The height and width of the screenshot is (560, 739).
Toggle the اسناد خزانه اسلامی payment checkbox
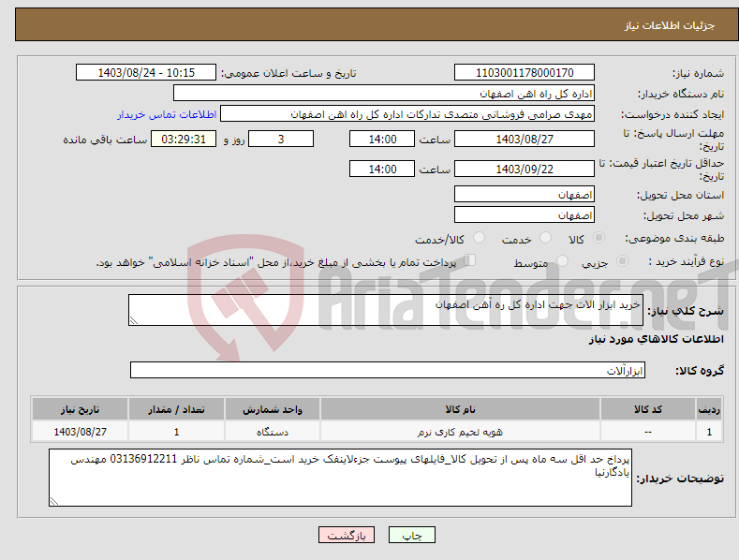tap(470, 260)
